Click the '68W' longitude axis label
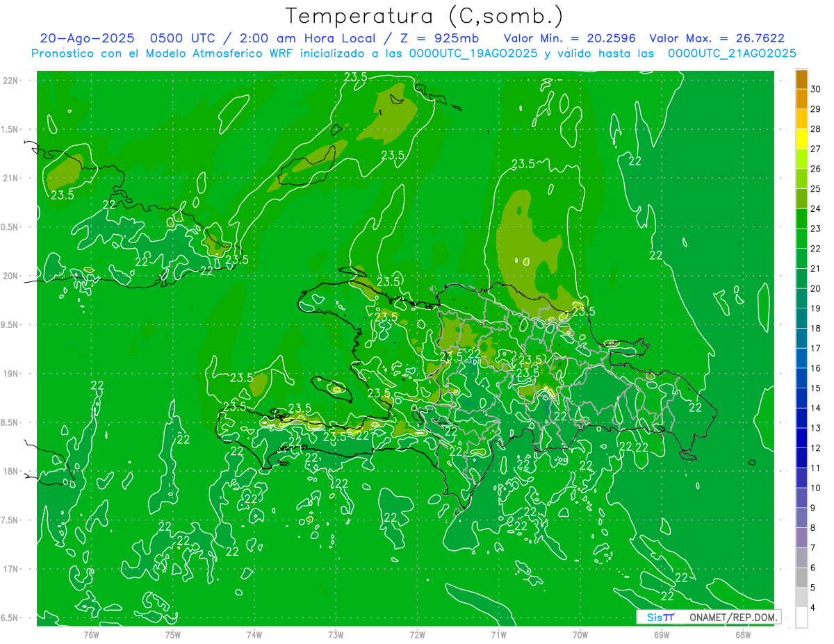The width and height of the screenshot is (834, 644). coord(743,636)
